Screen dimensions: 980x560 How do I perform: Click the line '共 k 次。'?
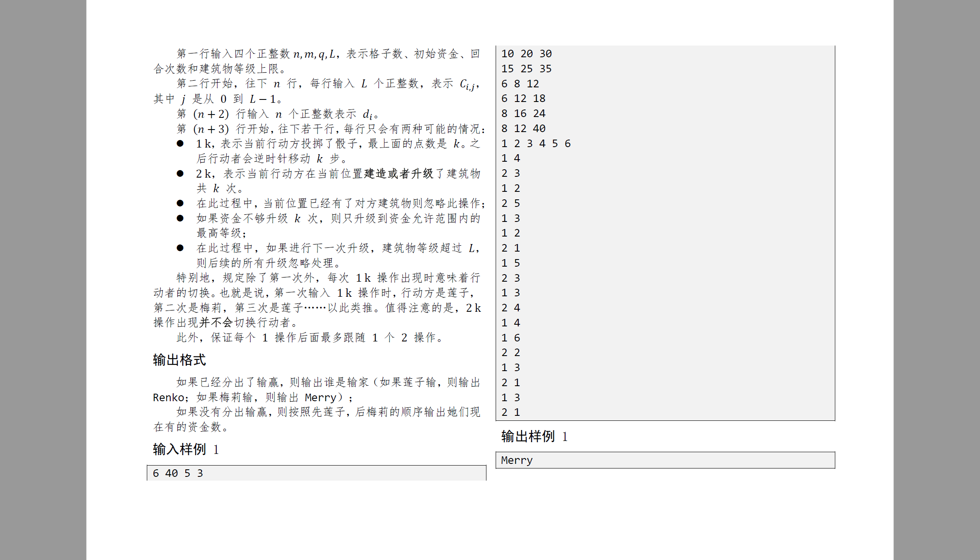pyautogui.click(x=220, y=188)
